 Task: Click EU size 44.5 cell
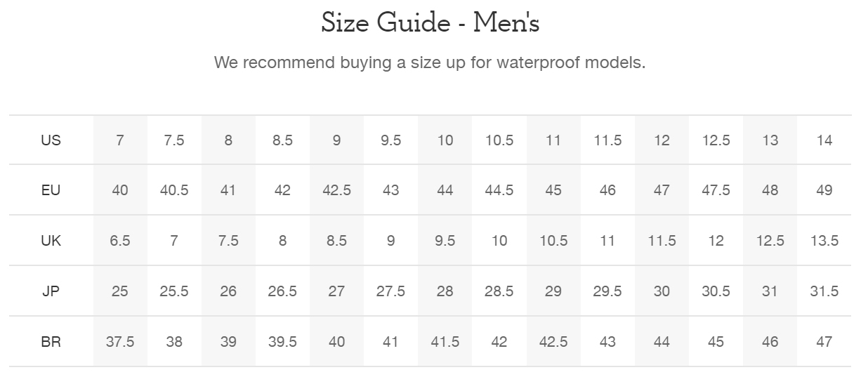point(499,190)
